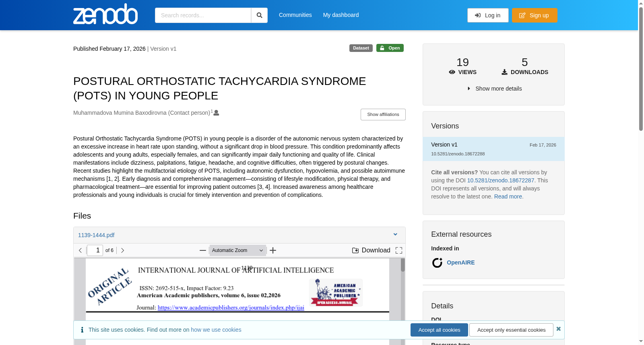Open the all-versions DOI link 10.5281/zenodo.18672287
This screenshot has width=644, height=345.
click(x=501, y=180)
